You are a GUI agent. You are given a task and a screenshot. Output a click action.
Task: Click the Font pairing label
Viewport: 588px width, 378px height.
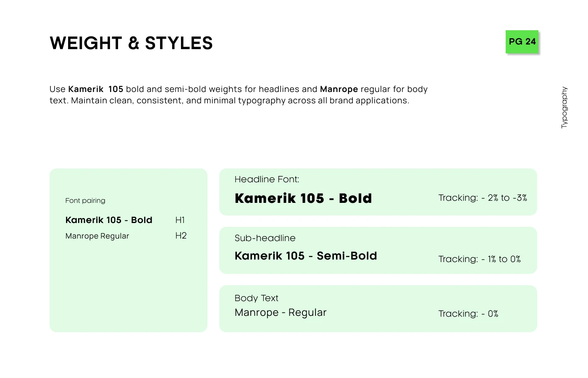coord(85,201)
